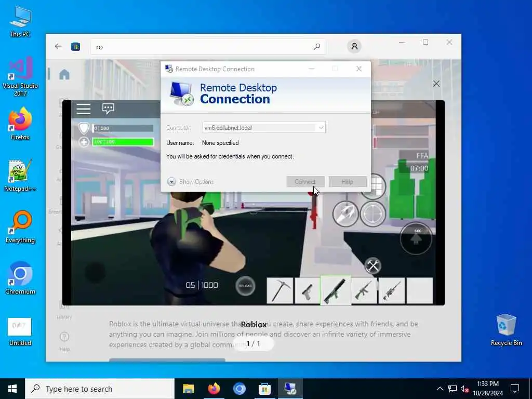Open Firefox from the taskbar

point(214,389)
